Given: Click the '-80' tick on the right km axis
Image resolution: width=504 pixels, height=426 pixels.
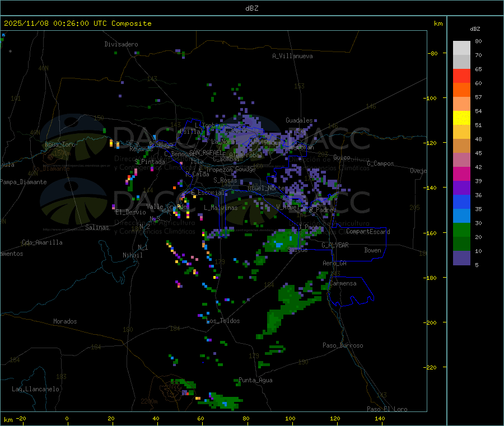Looking at the screenshot, I should pyautogui.click(x=433, y=53).
